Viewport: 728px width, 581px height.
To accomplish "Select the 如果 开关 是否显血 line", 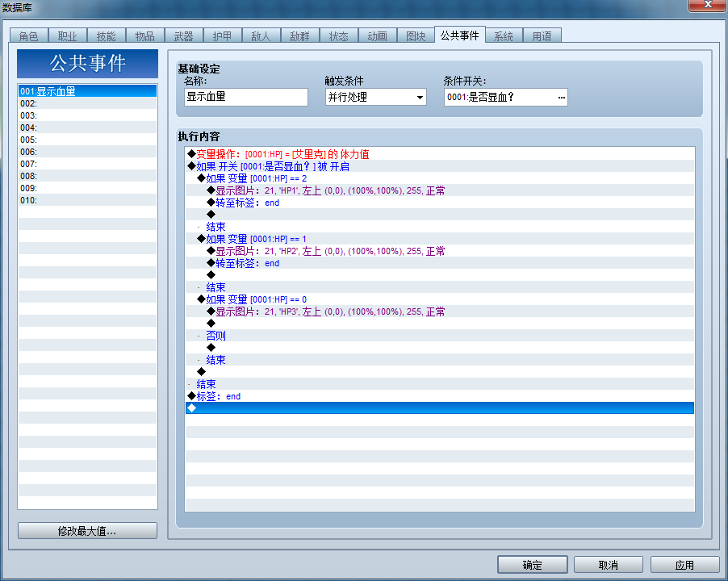I will pos(440,166).
